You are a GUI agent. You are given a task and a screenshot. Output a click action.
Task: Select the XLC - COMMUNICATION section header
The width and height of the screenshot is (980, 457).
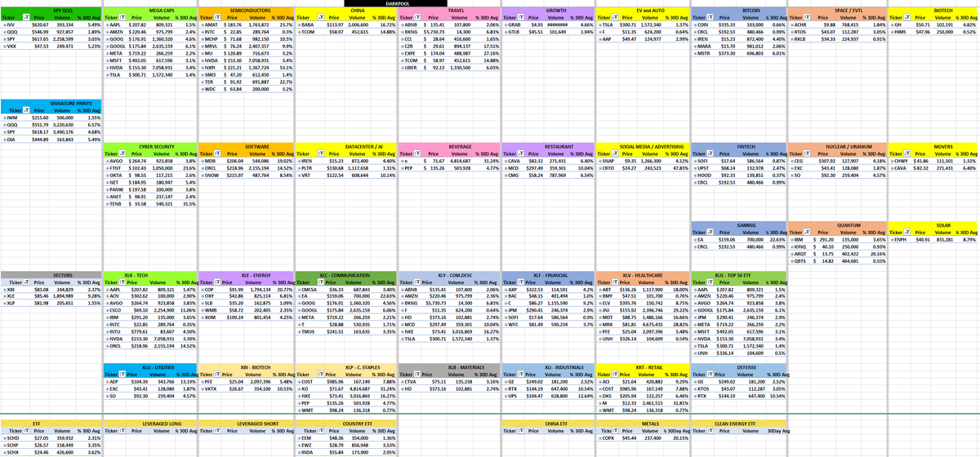tap(345, 275)
